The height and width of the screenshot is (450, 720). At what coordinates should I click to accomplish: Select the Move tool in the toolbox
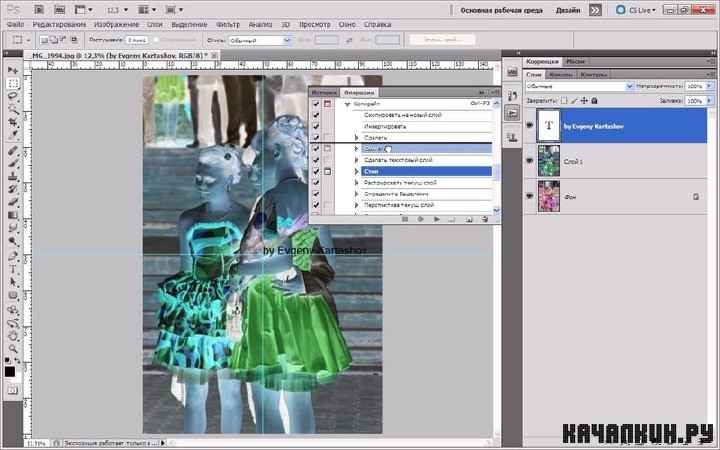coord(13,70)
